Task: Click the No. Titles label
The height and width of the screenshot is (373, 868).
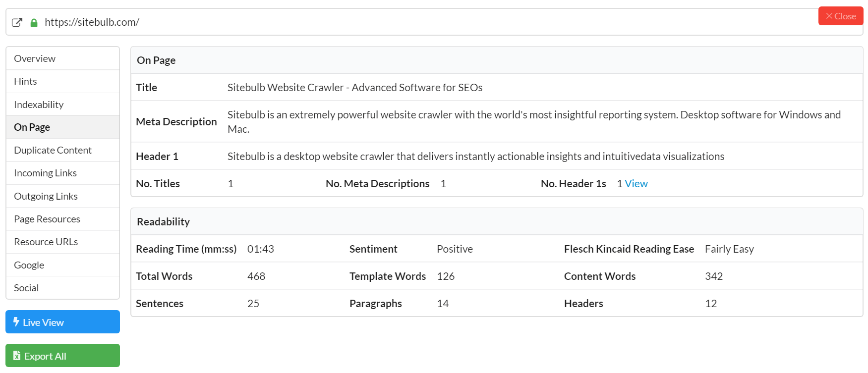Action: pyautogui.click(x=158, y=184)
